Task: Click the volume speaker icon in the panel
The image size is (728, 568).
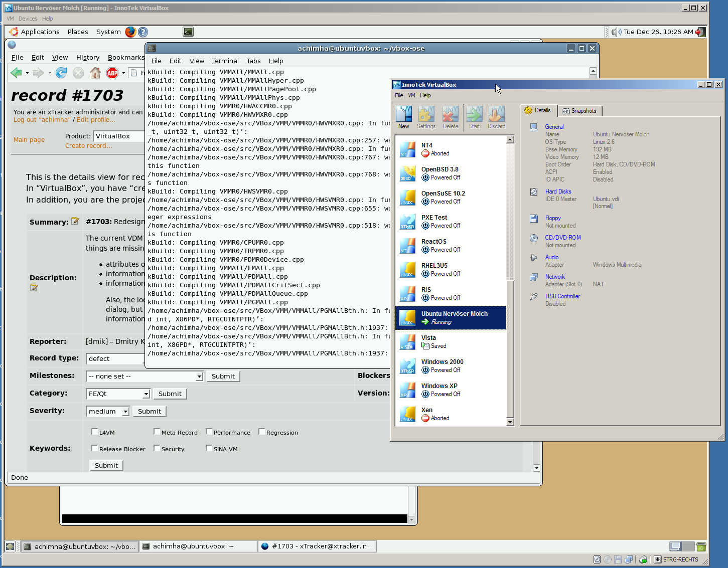Action: (616, 32)
